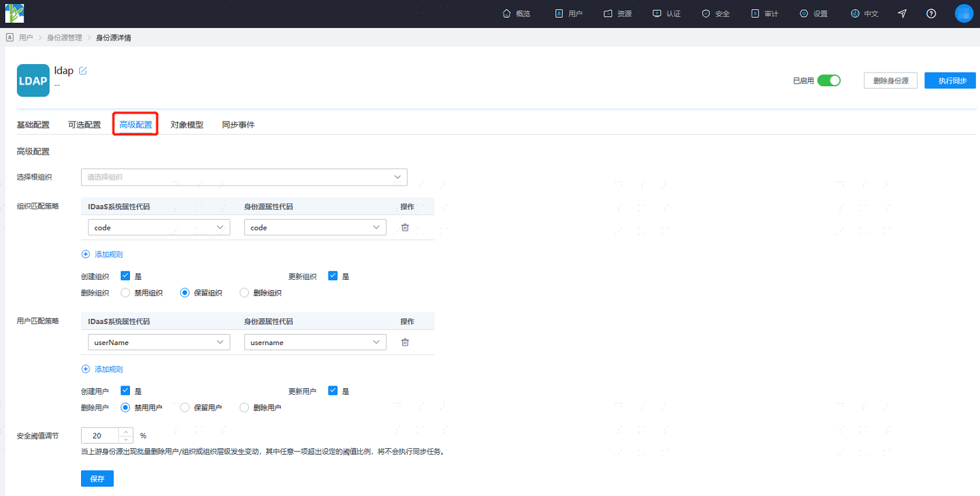Go to 身份源管理 in breadcrumb
Viewport: 980px width, 496px height.
65,38
